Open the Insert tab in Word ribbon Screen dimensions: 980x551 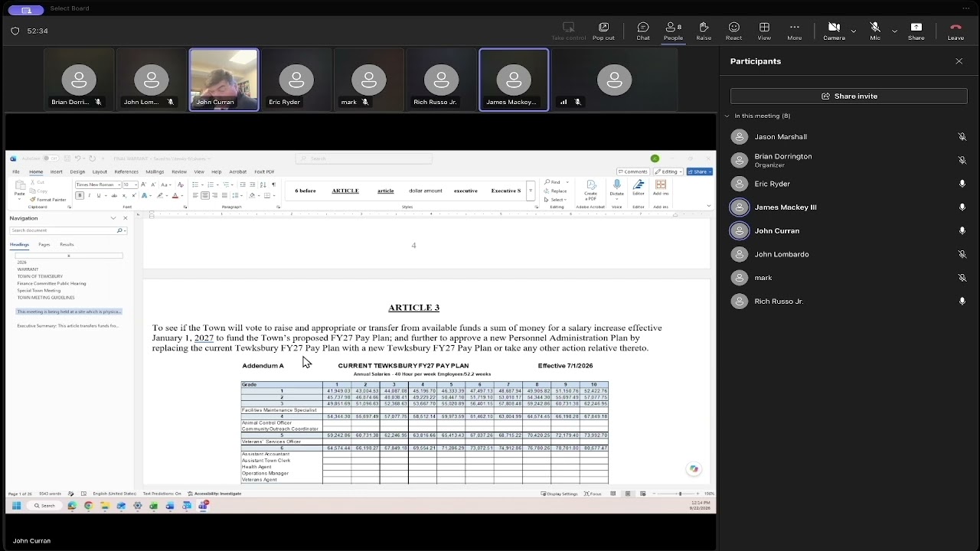click(57, 171)
